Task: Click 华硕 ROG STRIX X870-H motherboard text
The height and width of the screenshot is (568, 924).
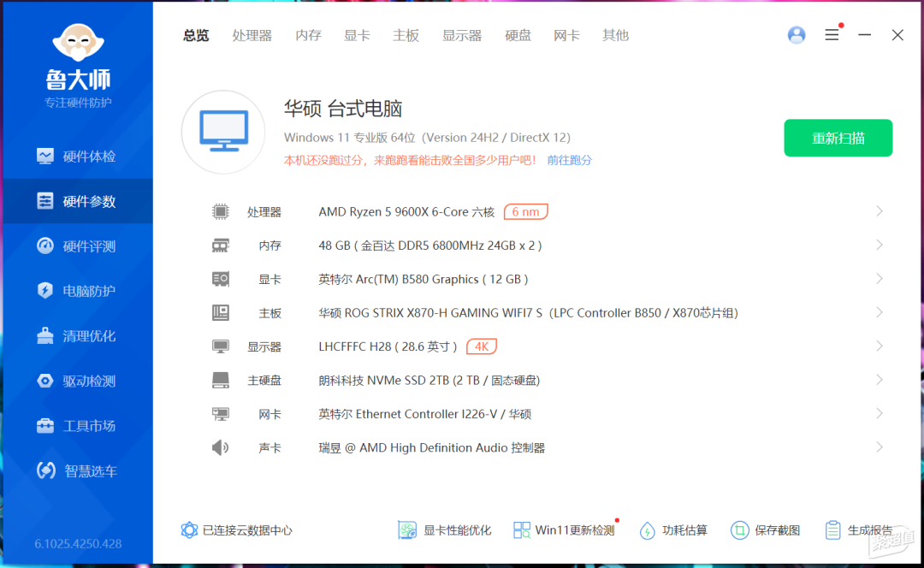Action: point(529,313)
